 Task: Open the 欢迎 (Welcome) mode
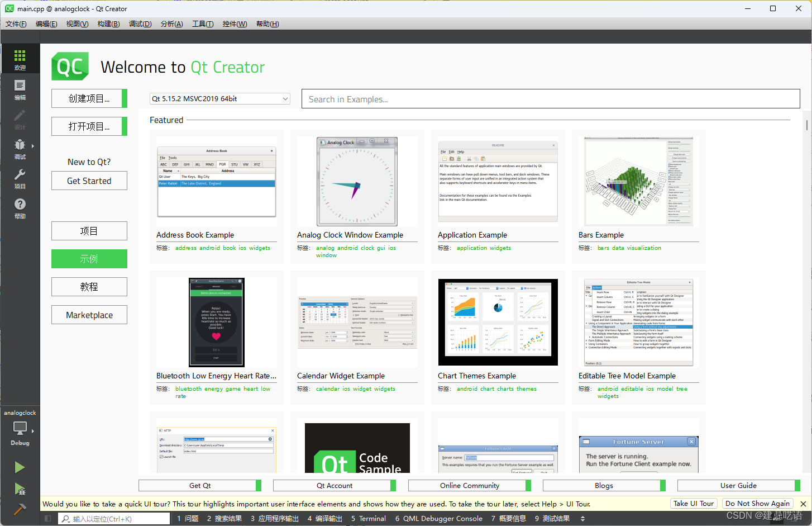pos(20,59)
